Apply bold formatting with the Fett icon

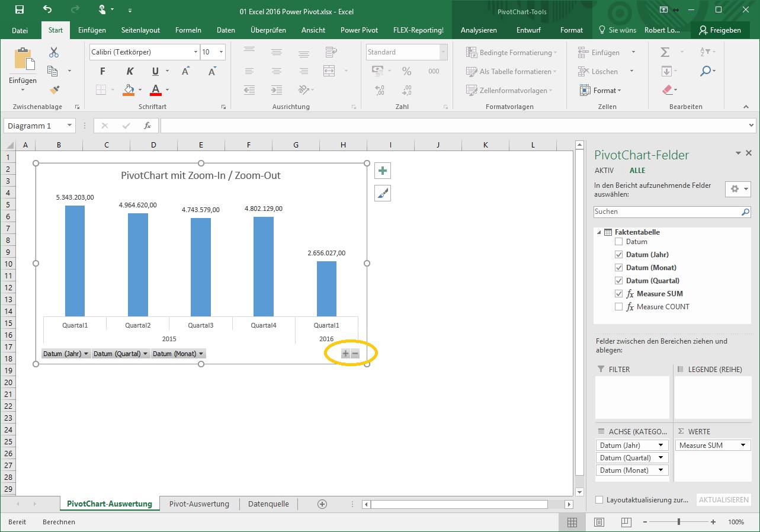point(101,70)
